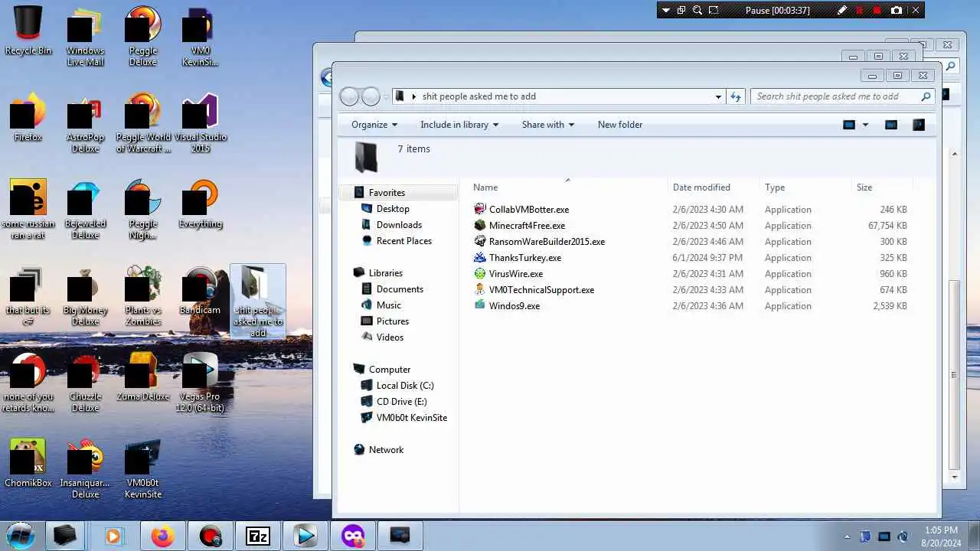Select RansomWareBuilder2015.exe file
Viewport: 980px width, 551px height.
pos(540,242)
